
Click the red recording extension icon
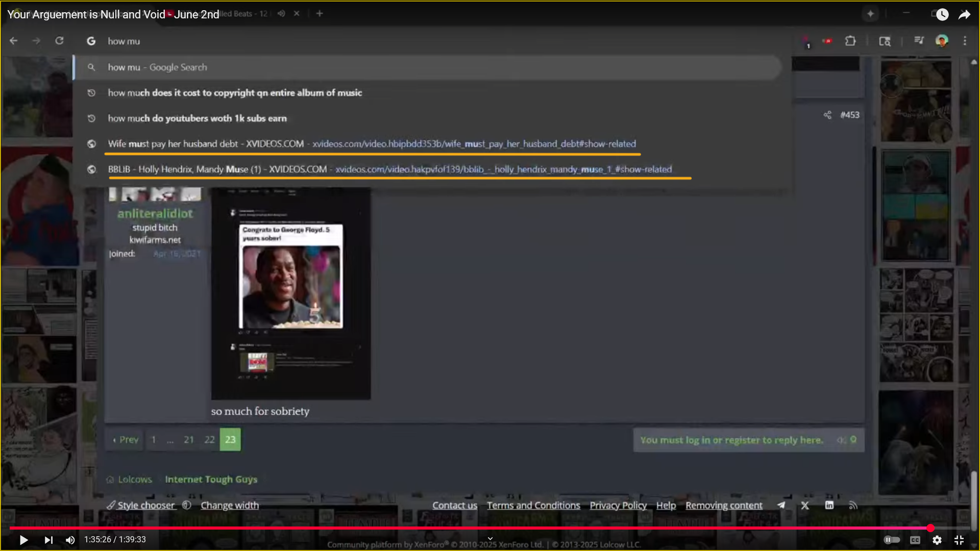[827, 41]
